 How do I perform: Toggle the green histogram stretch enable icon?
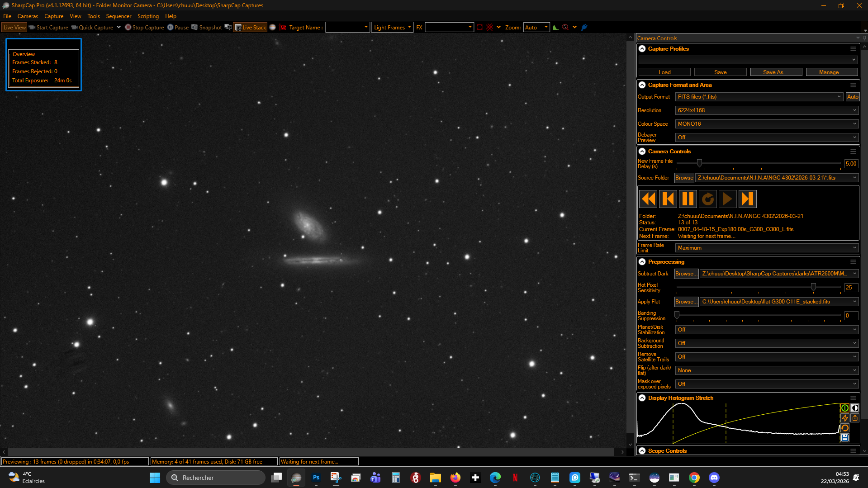point(844,408)
